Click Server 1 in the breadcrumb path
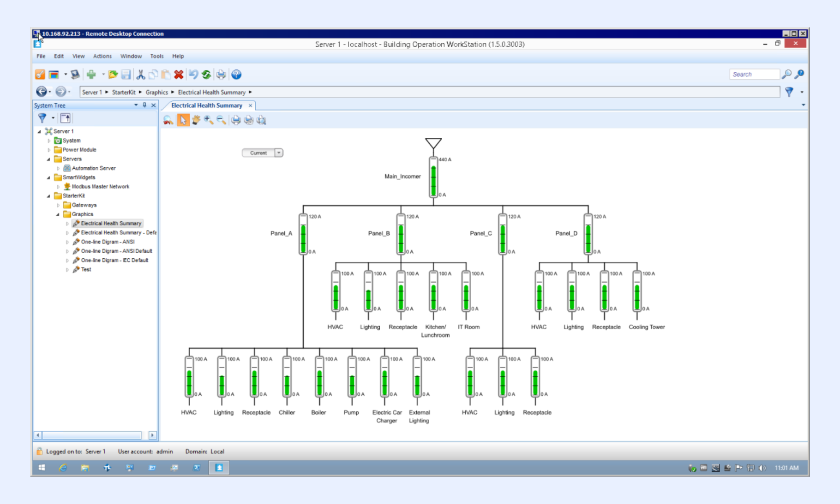 pos(92,92)
